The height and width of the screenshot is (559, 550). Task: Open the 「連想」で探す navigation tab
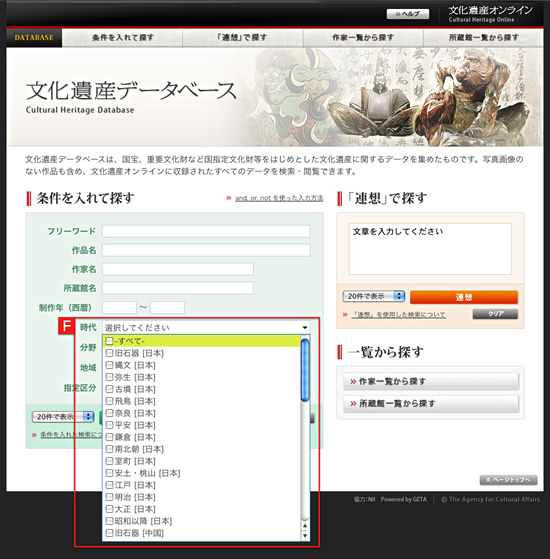point(243,38)
